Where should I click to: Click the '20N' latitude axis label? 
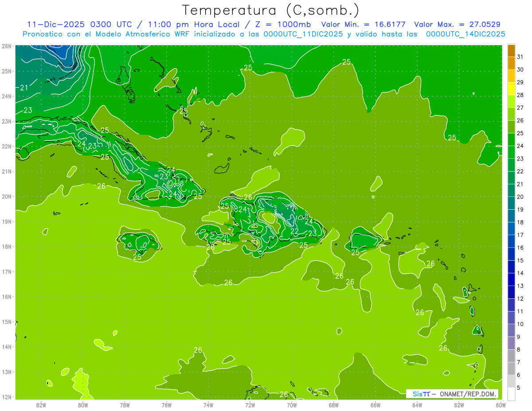[x=7, y=196]
